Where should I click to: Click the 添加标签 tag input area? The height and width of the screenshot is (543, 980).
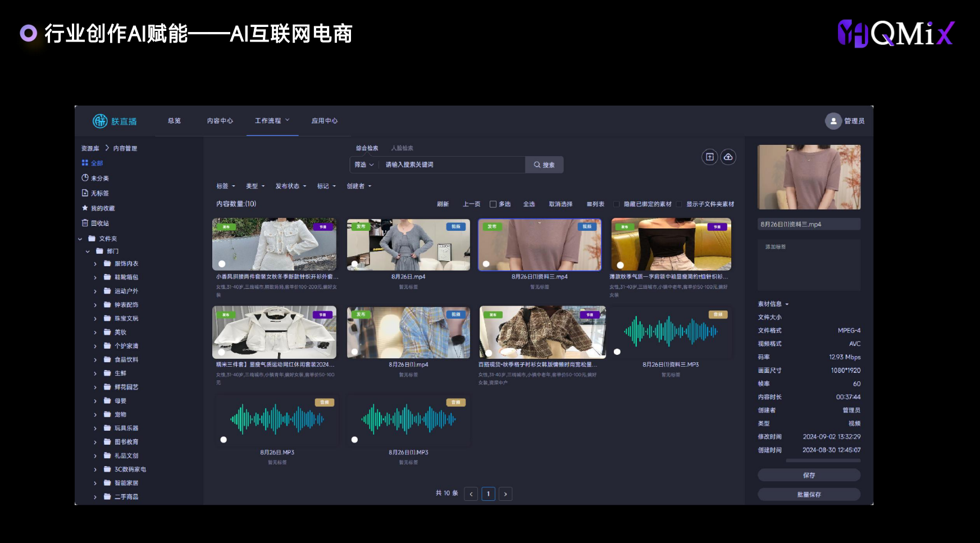pyautogui.click(x=809, y=264)
